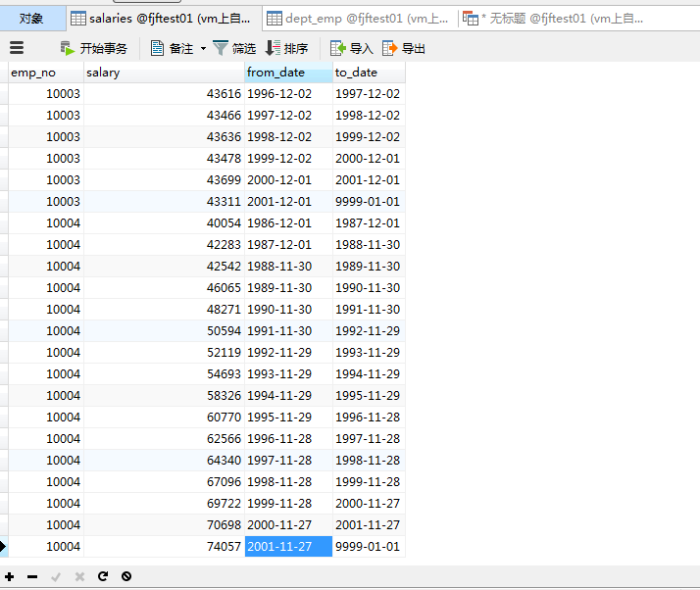Viewport: 700px width, 590px height.
Task: Click the to_date column header
Action: (x=369, y=73)
